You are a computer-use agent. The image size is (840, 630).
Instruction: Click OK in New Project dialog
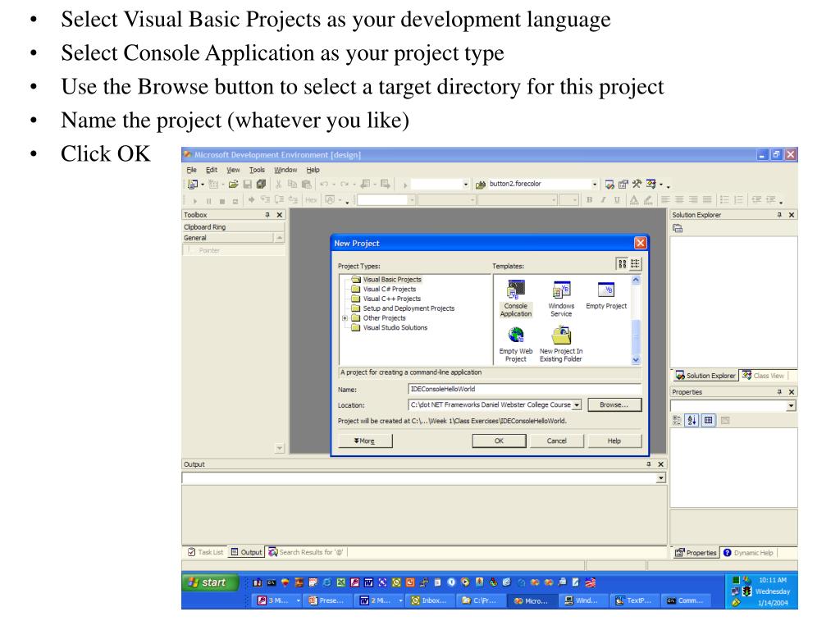point(499,441)
